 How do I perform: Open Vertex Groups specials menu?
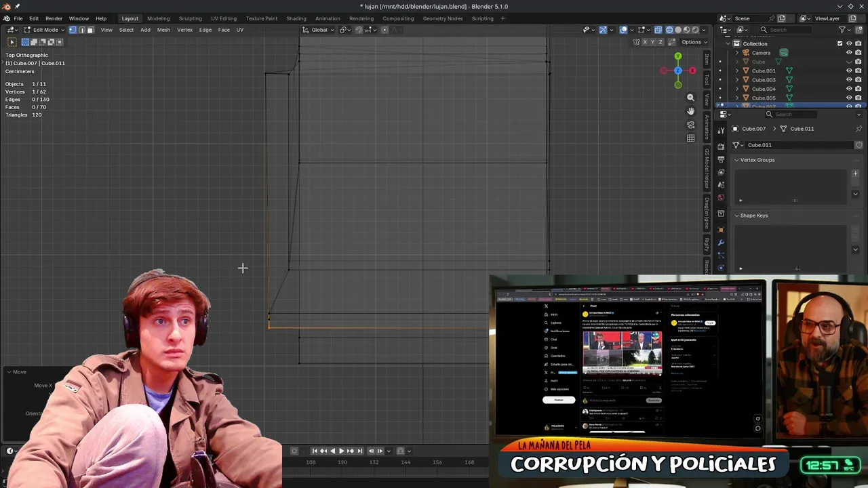855,194
